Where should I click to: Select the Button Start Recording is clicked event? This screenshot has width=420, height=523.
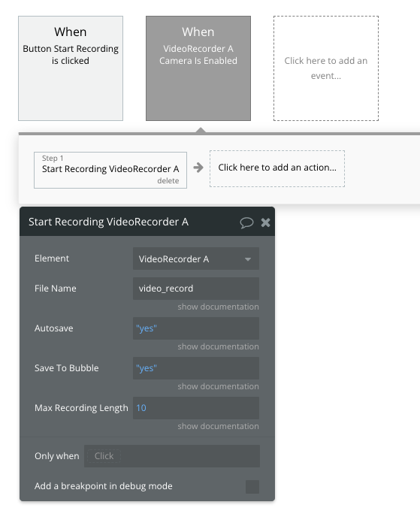tap(71, 68)
